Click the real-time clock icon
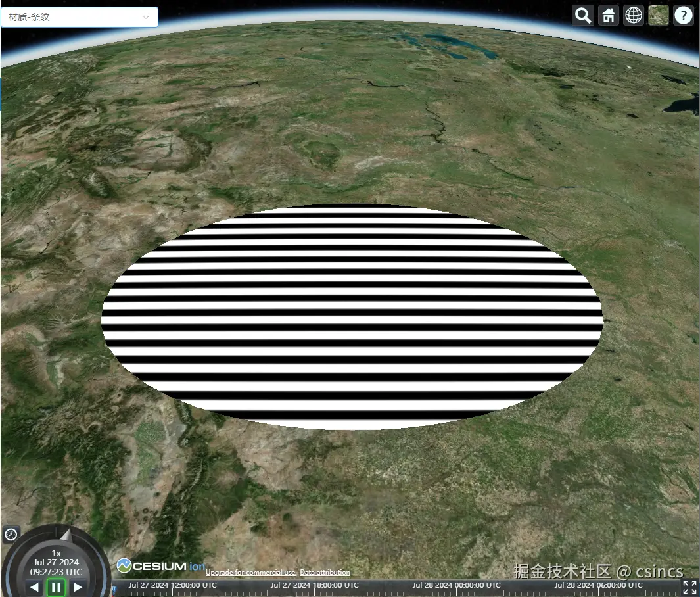Viewport: 700px width, 597px height. [11, 534]
